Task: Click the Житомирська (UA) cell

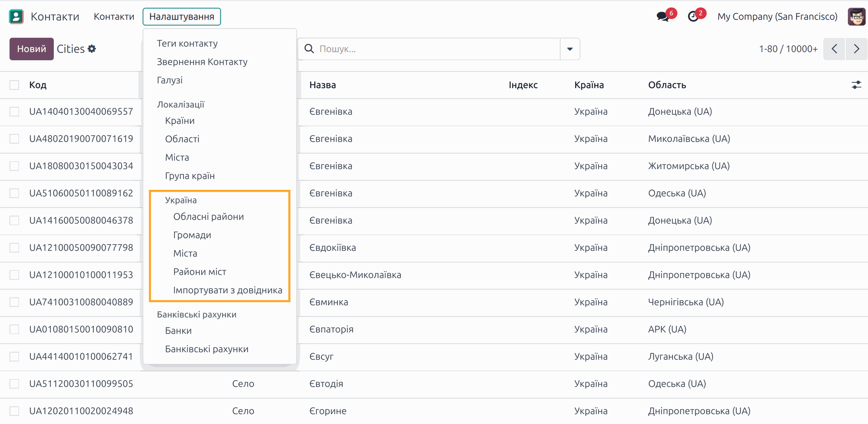Action: pos(689,166)
